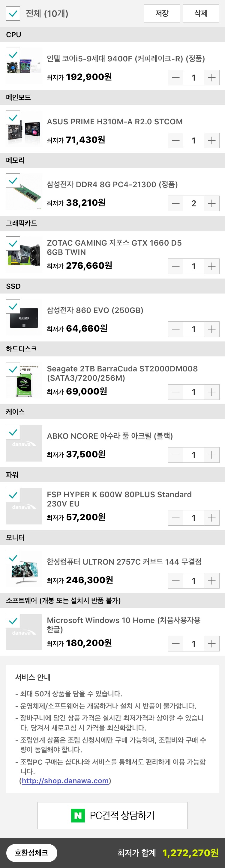Edit the quantity field for Samsung DDR4 memory
The image size is (225, 868).
click(x=193, y=203)
